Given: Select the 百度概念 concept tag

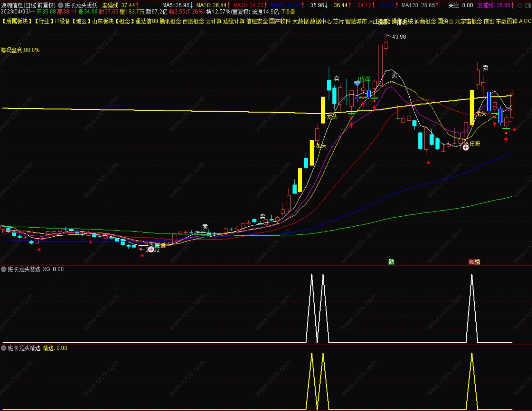Looking at the screenshot, I should 193,21.
